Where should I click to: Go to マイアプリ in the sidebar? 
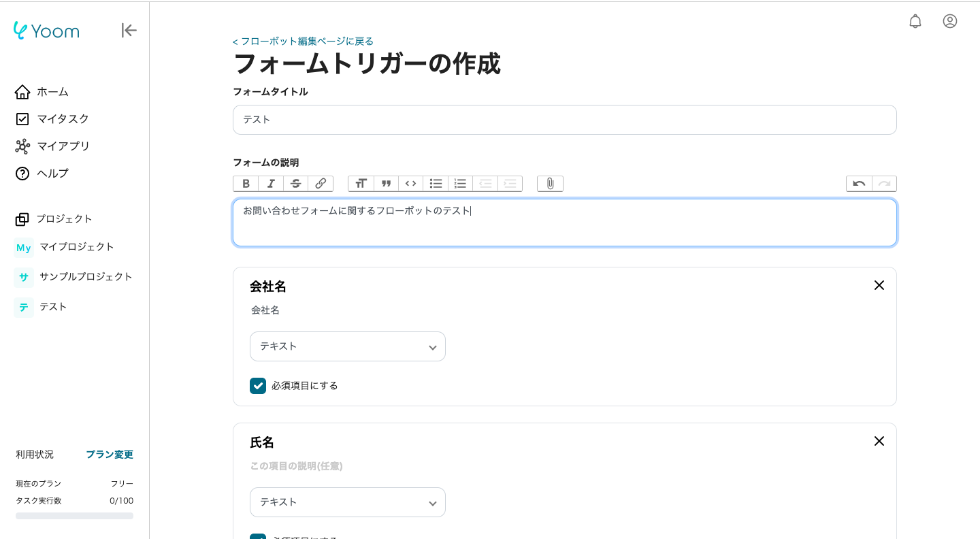tap(63, 146)
